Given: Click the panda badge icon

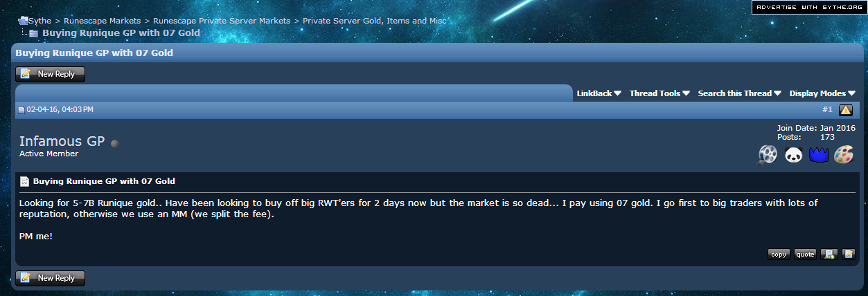Looking at the screenshot, I should 793,155.
